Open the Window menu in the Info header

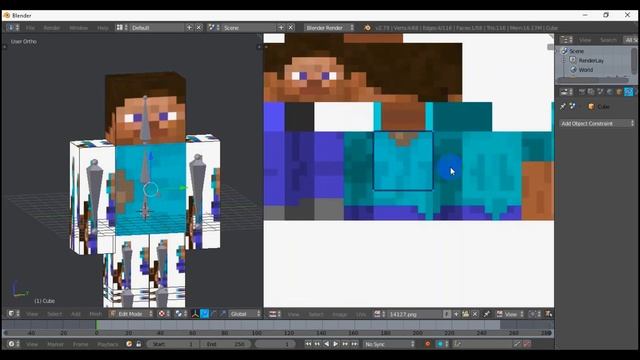coord(79,28)
